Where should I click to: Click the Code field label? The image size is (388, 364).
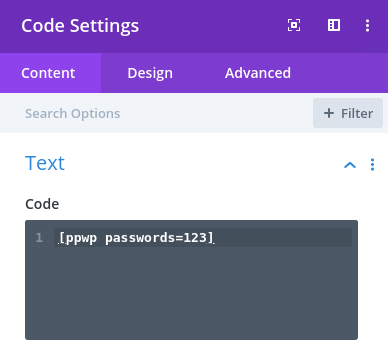point(42,204)
